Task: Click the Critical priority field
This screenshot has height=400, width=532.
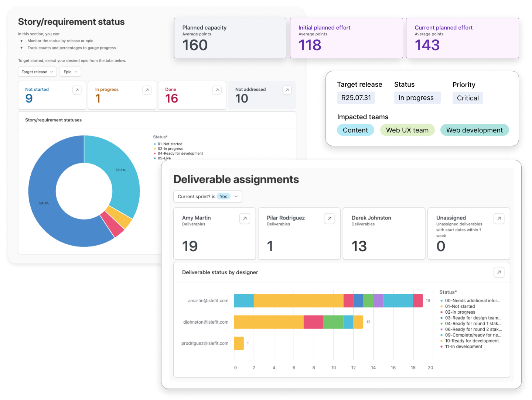Action: (x=468, y=98)
